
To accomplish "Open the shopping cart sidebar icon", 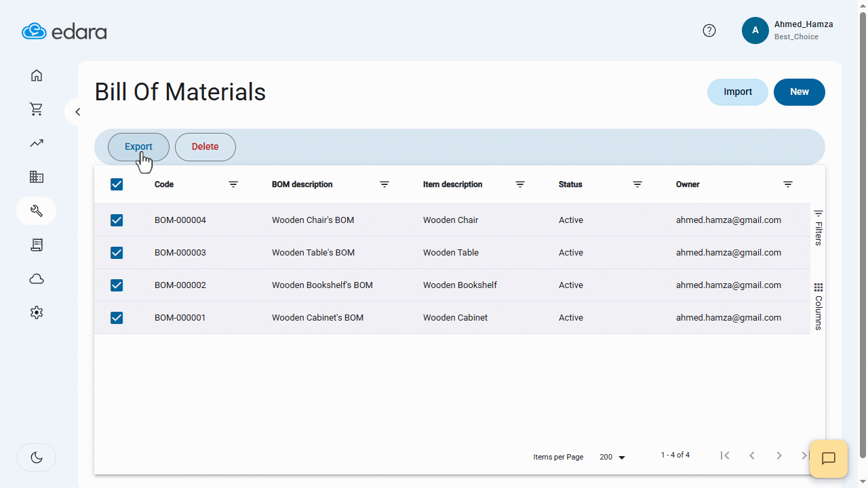I will [37, 109].
